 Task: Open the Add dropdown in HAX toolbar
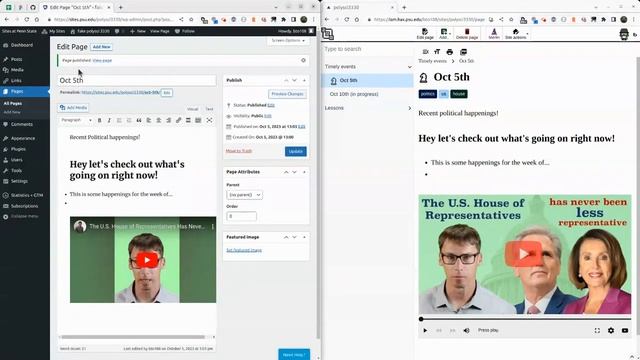[444, 34]
